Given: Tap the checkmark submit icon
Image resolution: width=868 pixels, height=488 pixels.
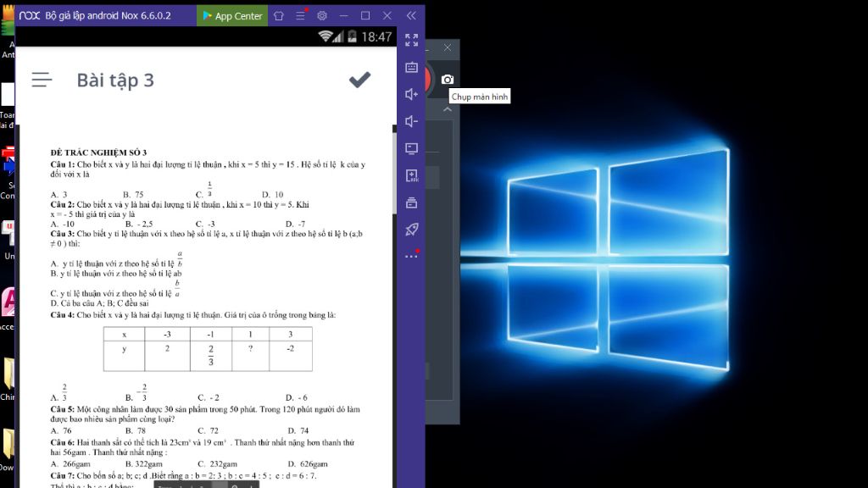Looking at the screenshot, I should (x=359, y=80).
